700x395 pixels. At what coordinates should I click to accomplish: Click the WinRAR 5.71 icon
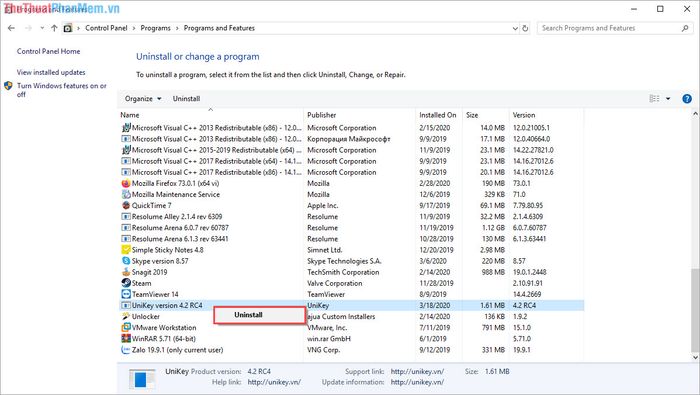click(x=126, y=339)
